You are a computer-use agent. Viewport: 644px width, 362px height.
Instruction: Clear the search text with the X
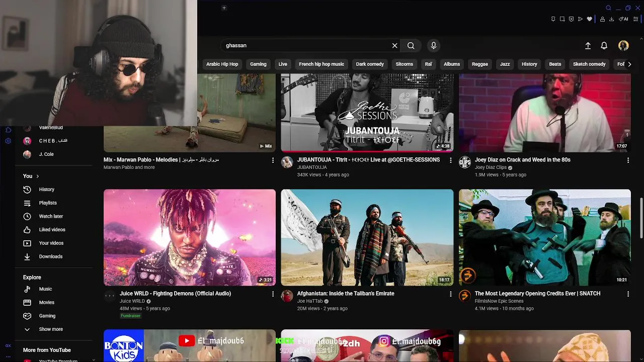coord(395,46)
